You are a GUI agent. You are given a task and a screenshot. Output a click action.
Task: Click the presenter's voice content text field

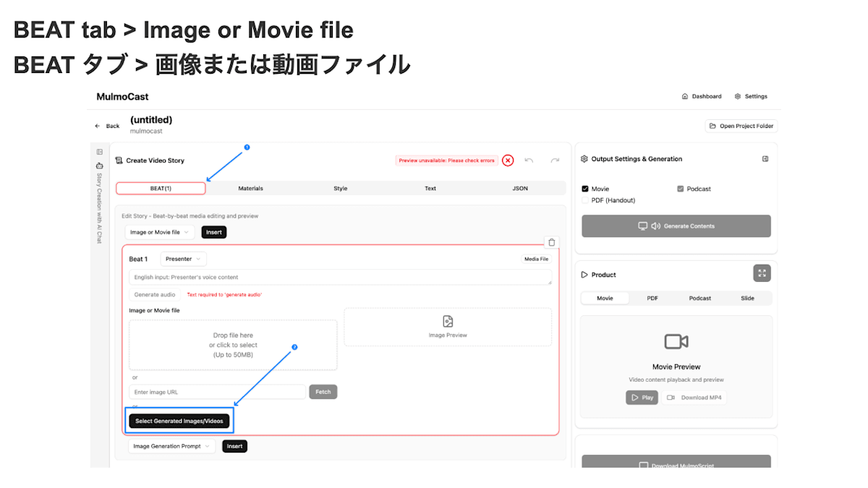[341, 277]
